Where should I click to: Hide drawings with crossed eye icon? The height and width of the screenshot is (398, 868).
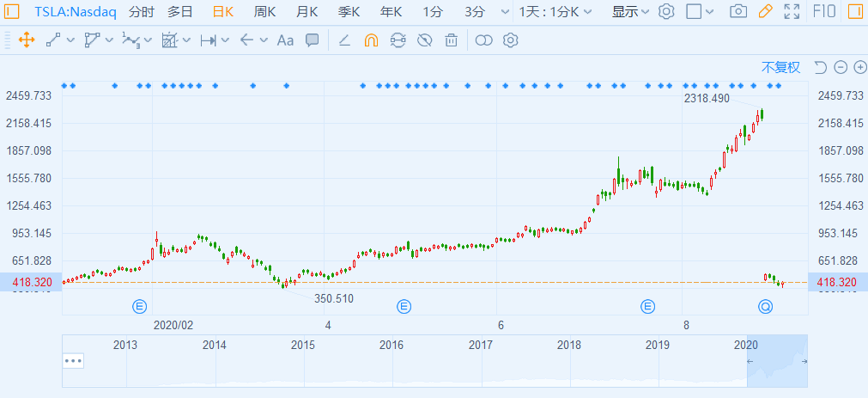[x=425, y=40]
